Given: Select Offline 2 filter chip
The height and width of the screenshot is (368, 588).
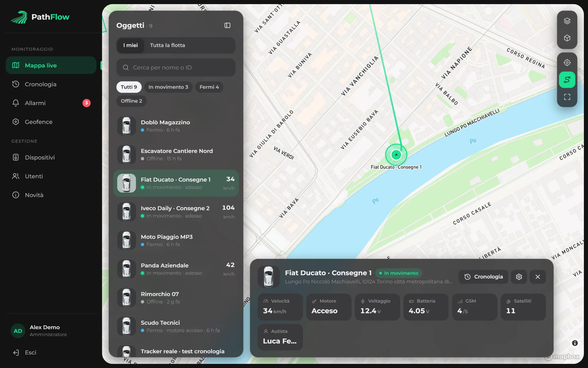Looking at the screenshot, I should tap(131, 101).
